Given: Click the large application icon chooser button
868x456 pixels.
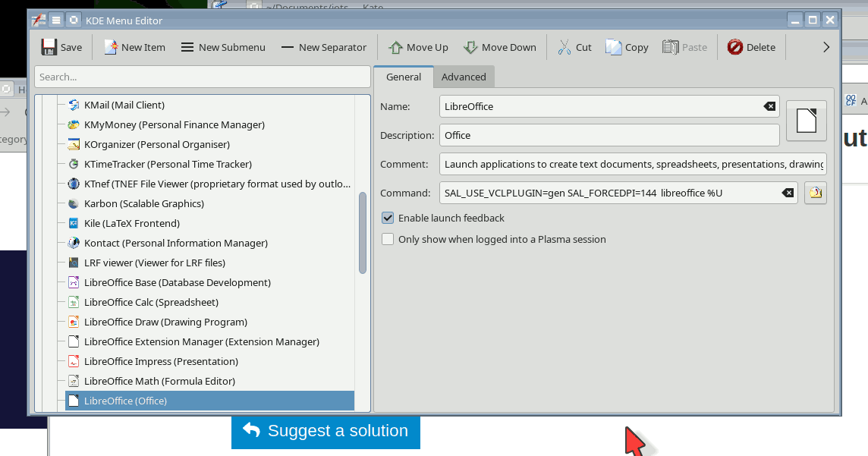Looking at the screenshot, I should tap(806, 121).
